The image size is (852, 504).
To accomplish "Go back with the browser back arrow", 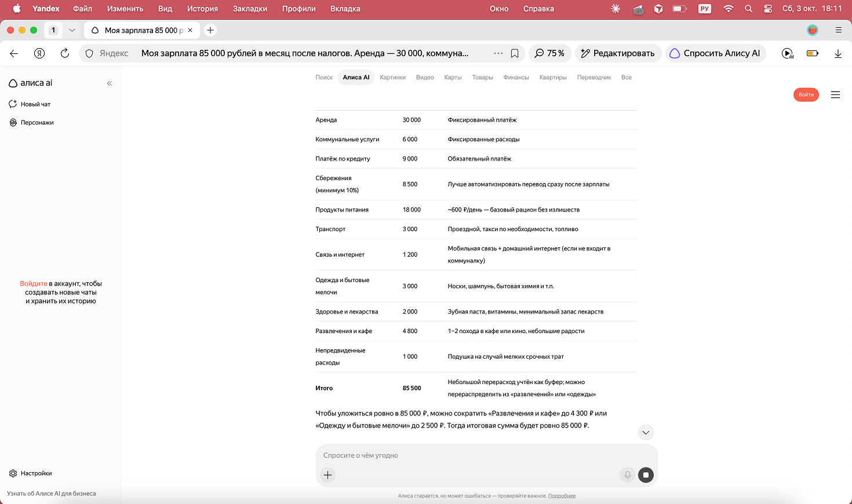I will [x=14, y=53].
